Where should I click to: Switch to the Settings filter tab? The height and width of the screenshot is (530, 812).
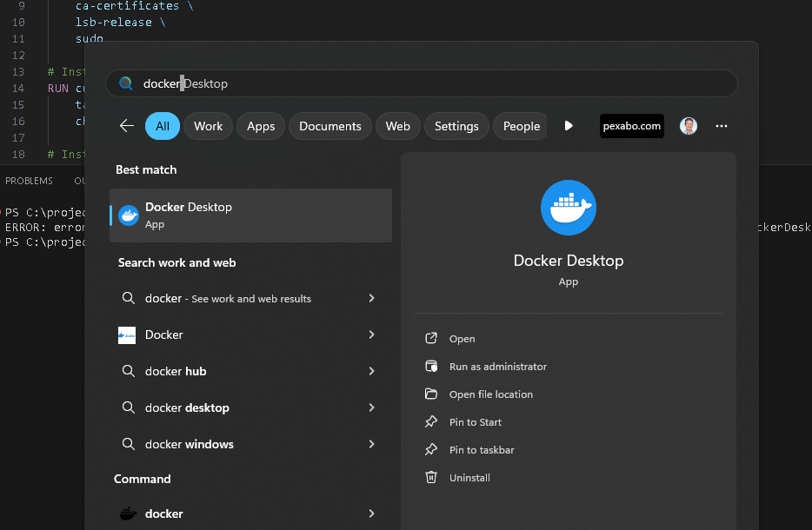tap(456, 126)
